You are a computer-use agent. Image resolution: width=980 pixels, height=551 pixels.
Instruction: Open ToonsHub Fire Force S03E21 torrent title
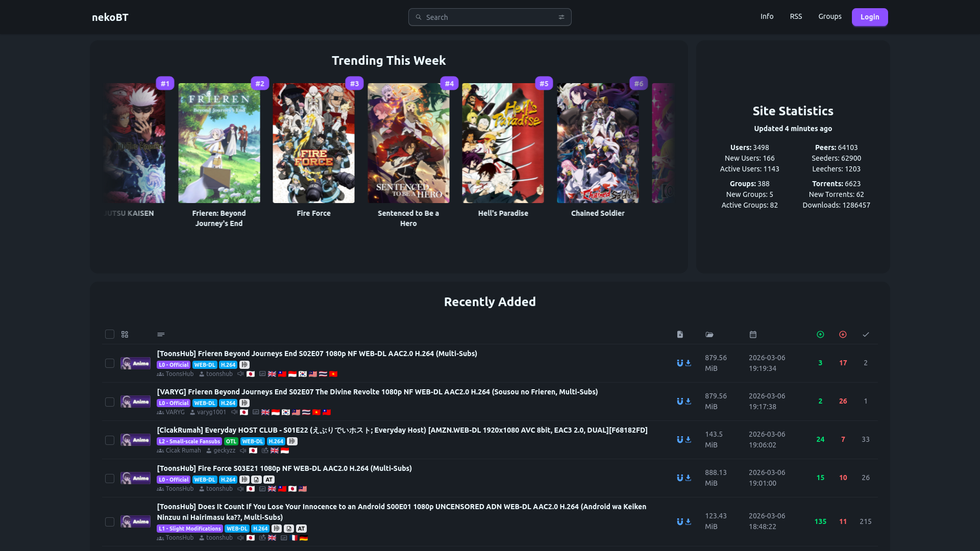coord(284,468)
